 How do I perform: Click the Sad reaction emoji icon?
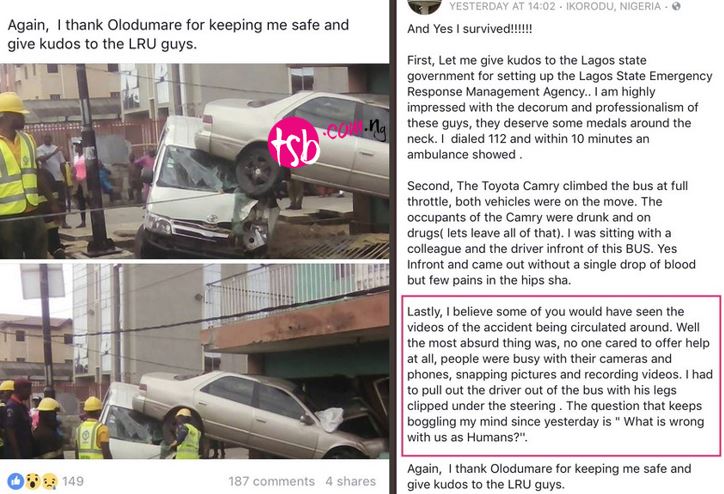pyautogui.click(x=49, y=481)
